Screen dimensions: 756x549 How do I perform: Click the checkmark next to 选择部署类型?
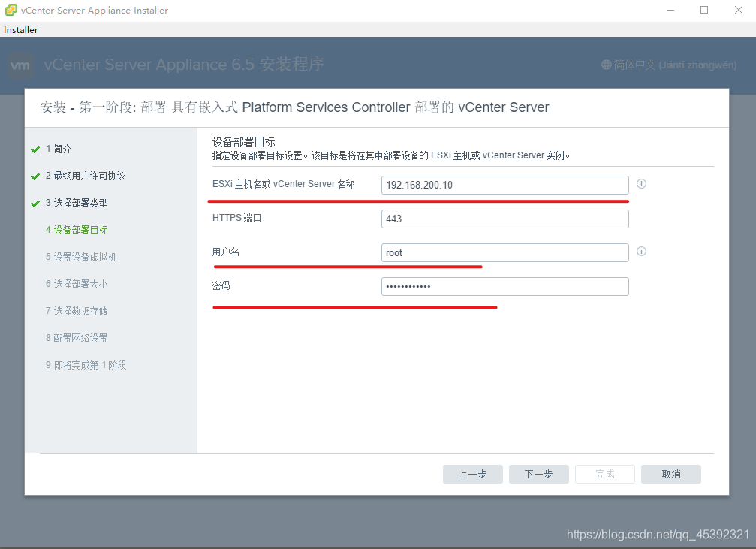pyautogui.click(x=35, y=204)
